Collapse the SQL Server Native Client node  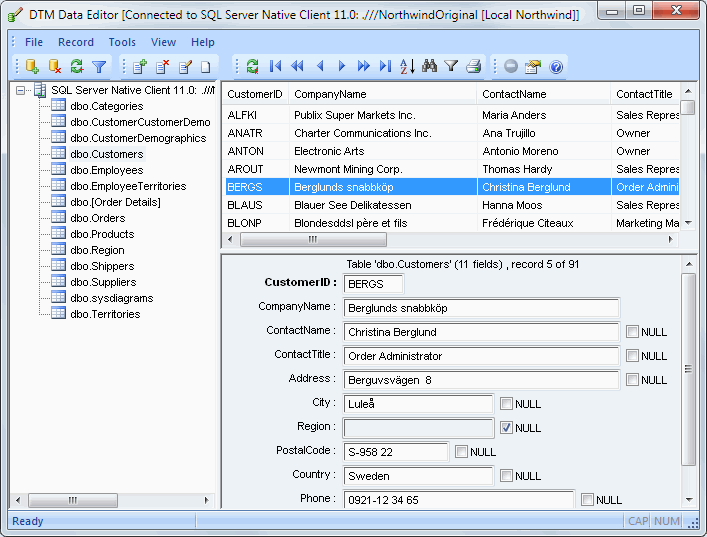[22, 90]
